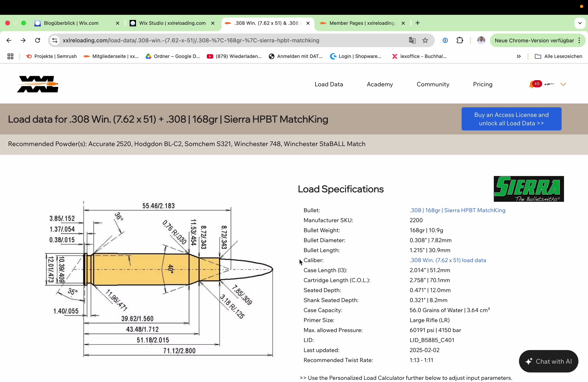Image resolution: width=588 pixels, height=382 pixels.
Task: Expand the tab search dropdown arrow
Action: [x=580, y=23]
